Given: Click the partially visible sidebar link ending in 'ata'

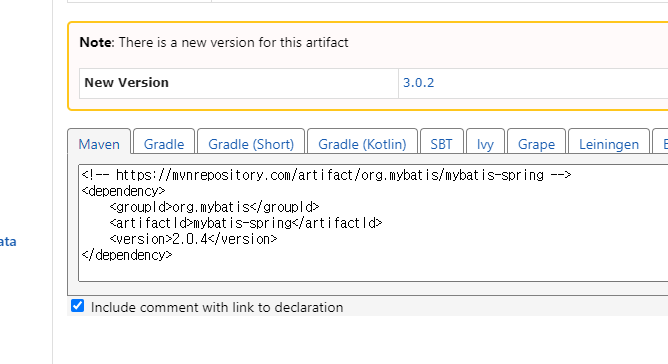Looking at the screenshot, I should click(x=8, y=242).
